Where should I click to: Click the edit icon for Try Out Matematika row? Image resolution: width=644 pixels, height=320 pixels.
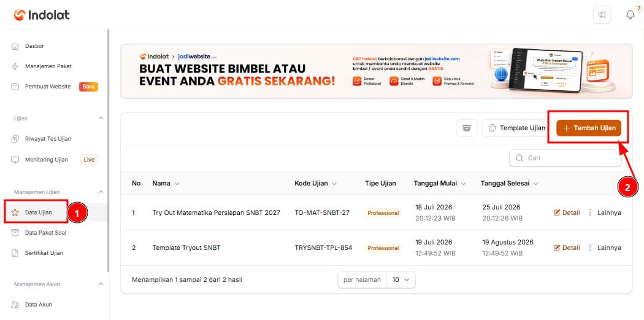pos(557,213)
